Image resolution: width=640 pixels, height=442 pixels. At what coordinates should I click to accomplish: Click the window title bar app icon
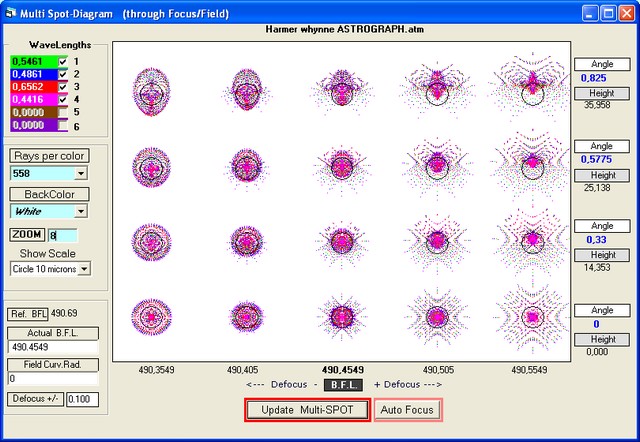(x=11, y=13)
